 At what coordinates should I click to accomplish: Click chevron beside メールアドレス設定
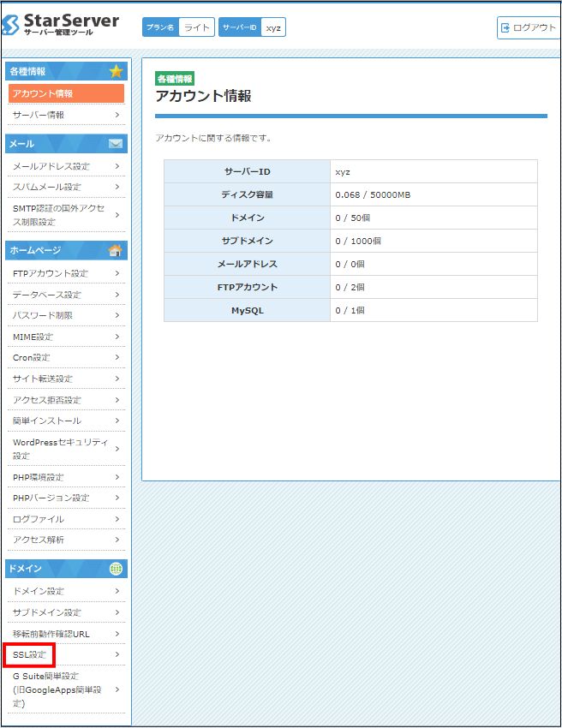pos(117,166)
